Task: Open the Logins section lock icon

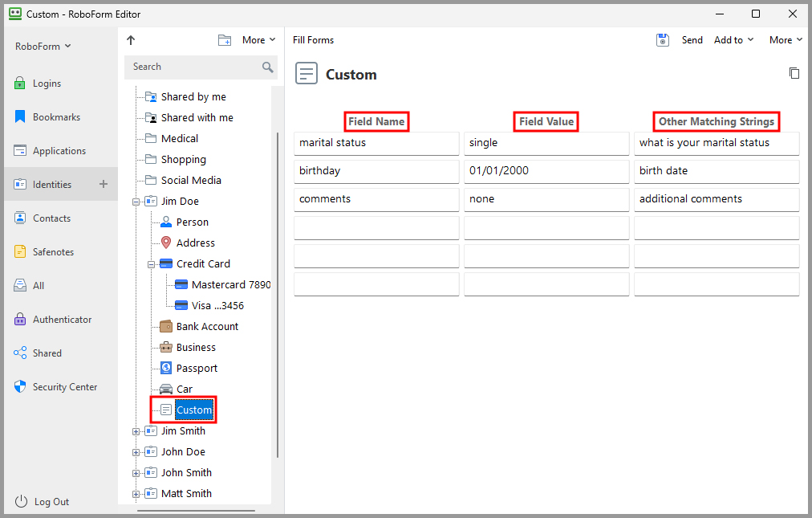Action: pos(20,83)
